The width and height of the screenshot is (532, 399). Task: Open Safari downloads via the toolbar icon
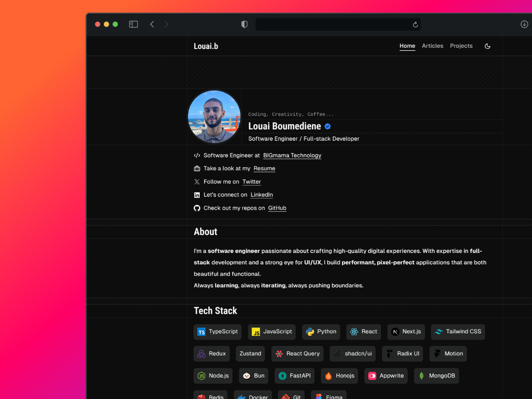pos(524,24)
